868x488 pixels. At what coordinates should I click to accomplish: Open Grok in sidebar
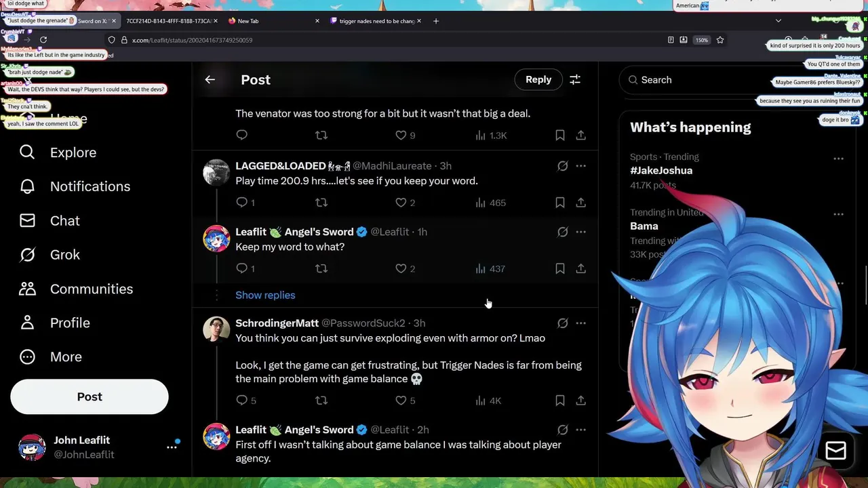point(50,255)
